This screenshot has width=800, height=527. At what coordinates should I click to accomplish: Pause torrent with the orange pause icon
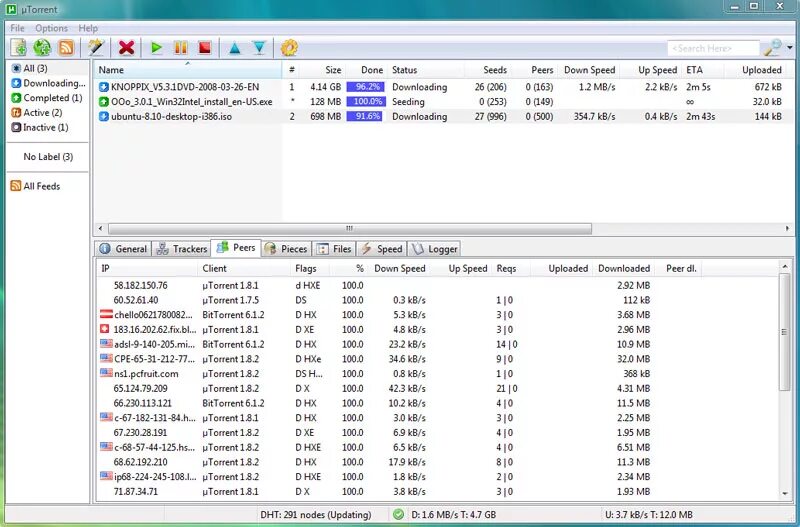[181, 47]
